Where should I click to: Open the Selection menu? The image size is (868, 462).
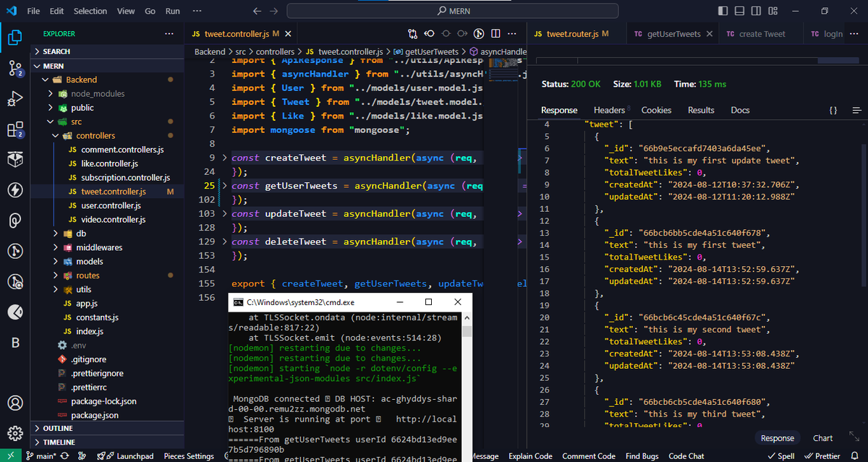[x=90, y=11]
